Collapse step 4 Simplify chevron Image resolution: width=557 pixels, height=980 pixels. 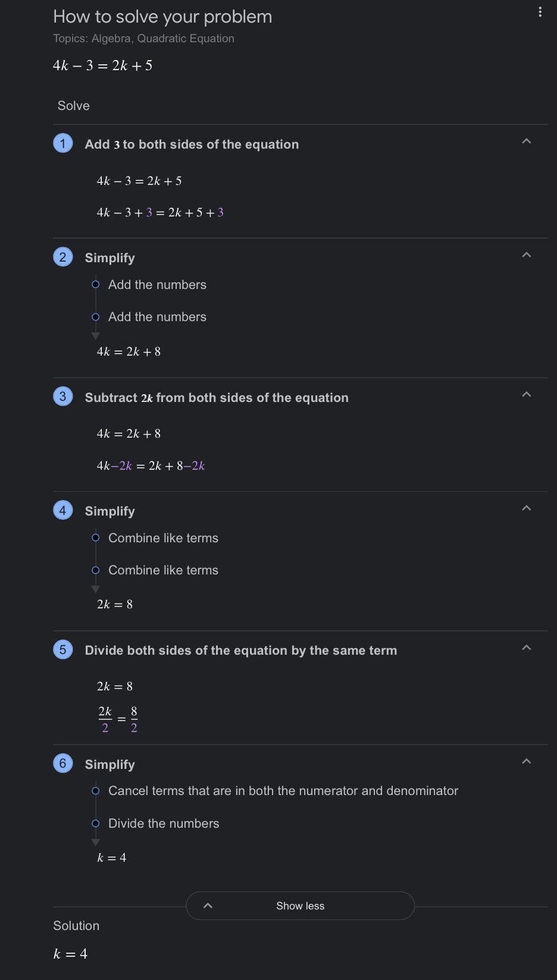(526, 508)
